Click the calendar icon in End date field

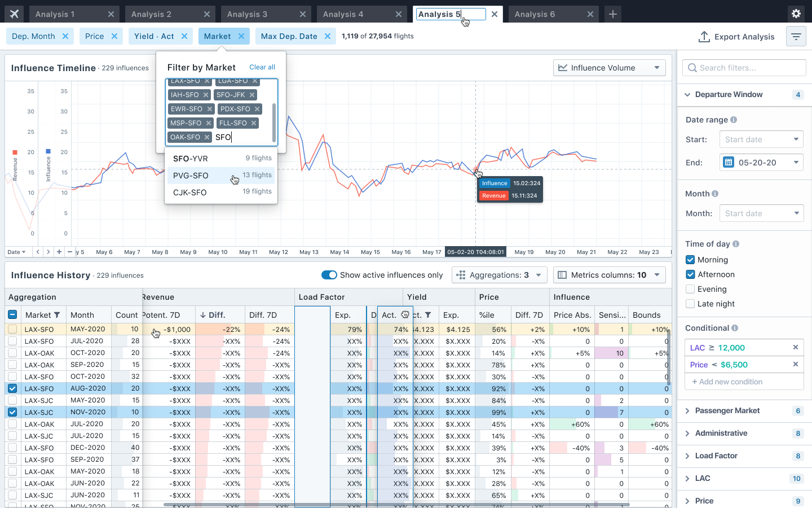pos(729,162)
